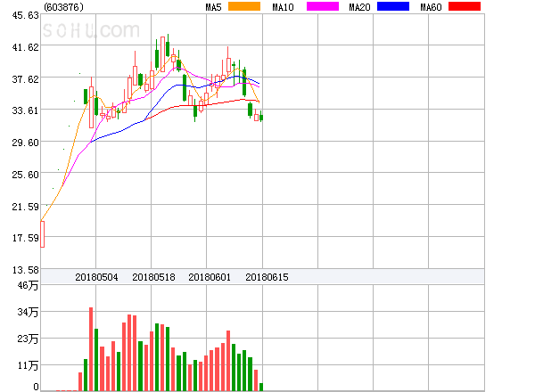Image resolution: width=535 pixels, height=392 pixels.
Task: Click the MA60 legend label
Action: pos(431,7)
